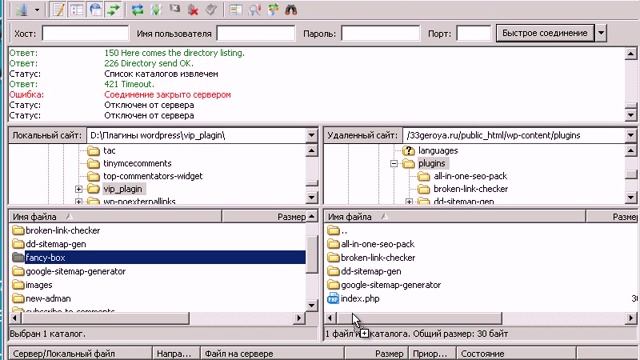Click remote tree scroll up arrow
This screenshot has height=360, width=640.
click(x=631, y=151)
